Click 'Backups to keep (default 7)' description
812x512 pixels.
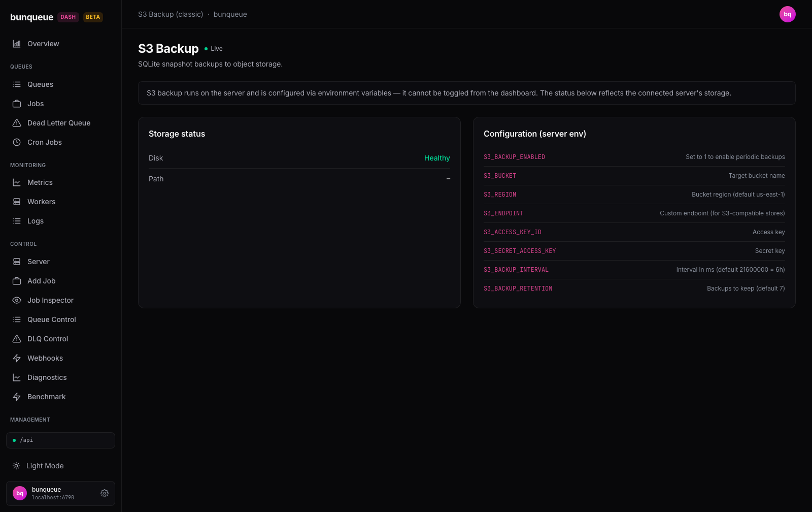tap(746, 289)
